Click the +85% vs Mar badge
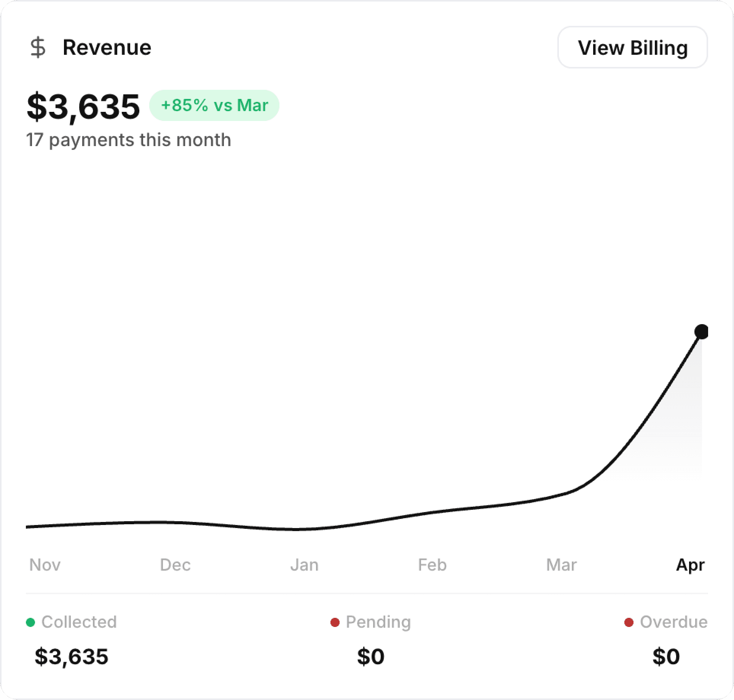 [x=214, y=105]
